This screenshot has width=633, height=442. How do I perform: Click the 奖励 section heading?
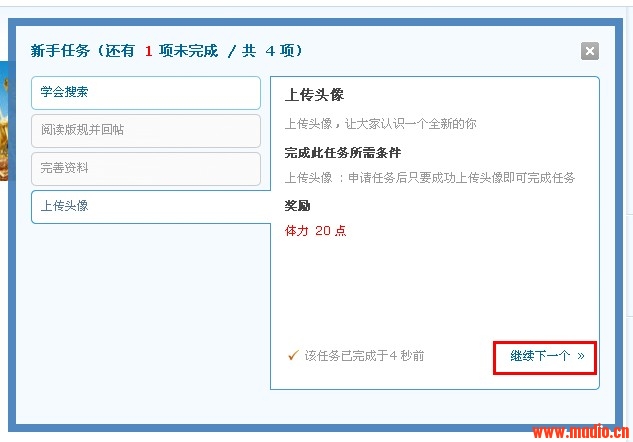coord(297,206)
